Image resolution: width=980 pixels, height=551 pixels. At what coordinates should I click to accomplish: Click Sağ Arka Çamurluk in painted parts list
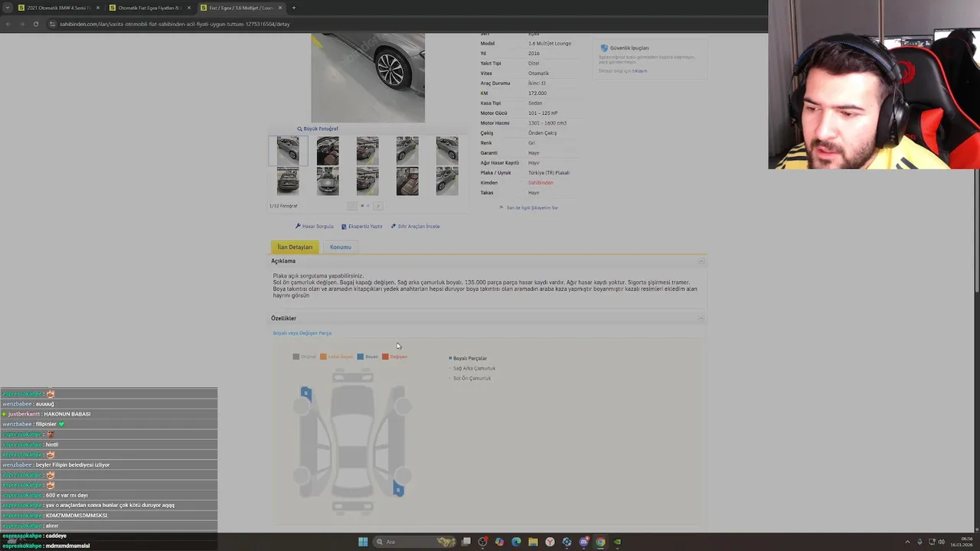pyautogui.click(x=474, y=368)
